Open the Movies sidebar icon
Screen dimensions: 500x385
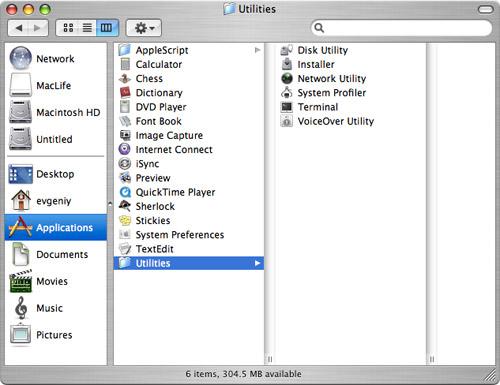[21, 281]
